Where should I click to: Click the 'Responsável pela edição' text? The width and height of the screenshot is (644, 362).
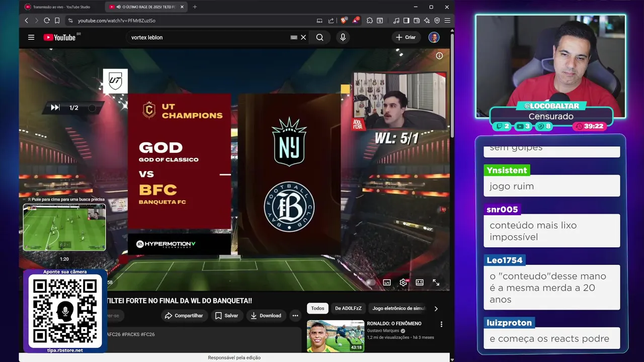tap(234, 357)
